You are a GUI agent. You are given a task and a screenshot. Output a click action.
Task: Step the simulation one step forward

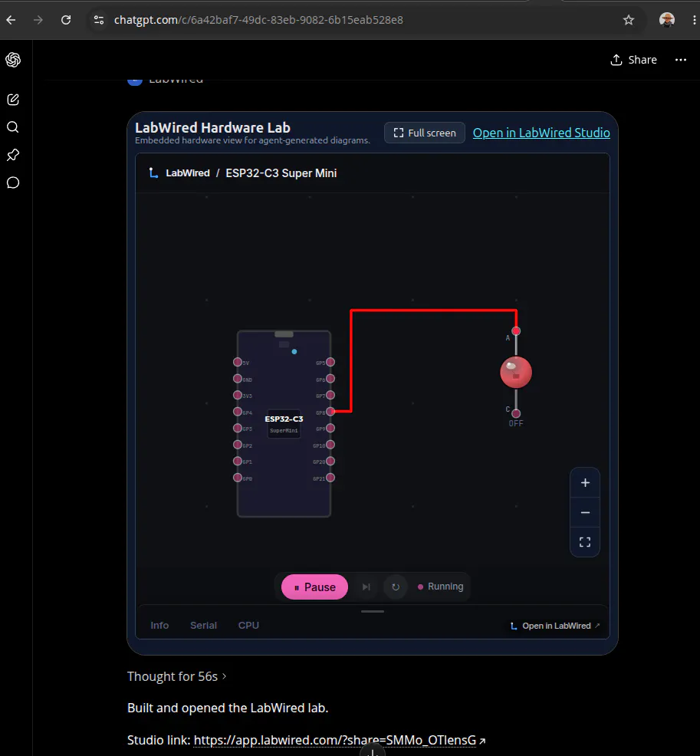tap(366, 587)
